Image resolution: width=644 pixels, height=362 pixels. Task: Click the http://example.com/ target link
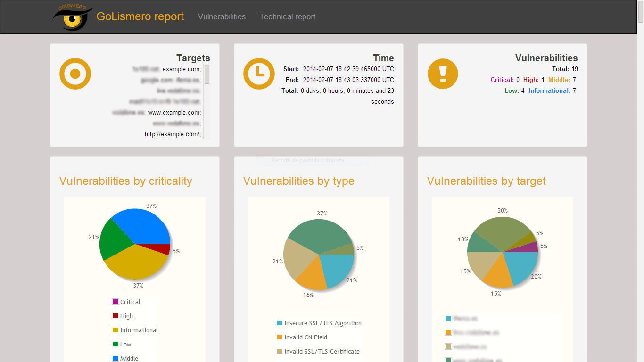coord(173,134)
